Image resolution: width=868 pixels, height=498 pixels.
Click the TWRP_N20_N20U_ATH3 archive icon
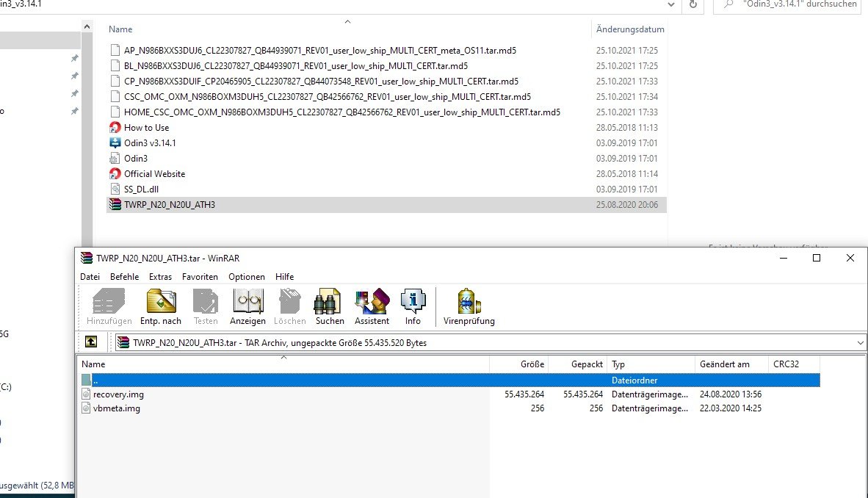pos(115,204)
